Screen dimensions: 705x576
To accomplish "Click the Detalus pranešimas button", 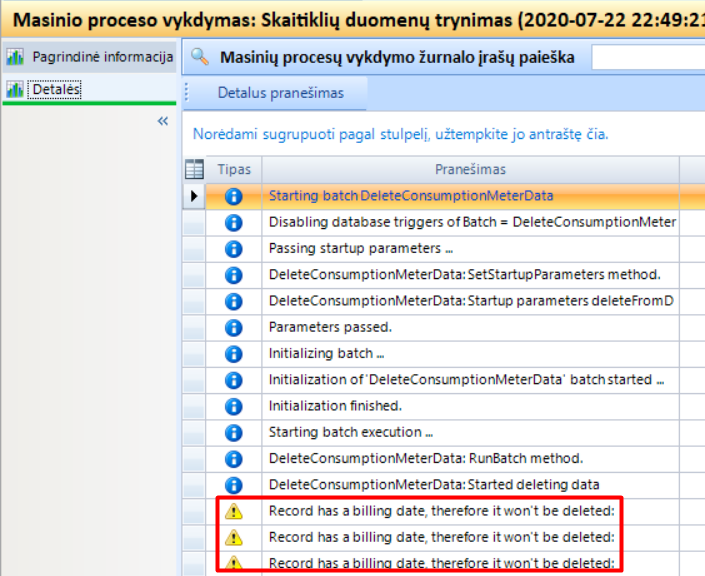I will coord(280,93).
